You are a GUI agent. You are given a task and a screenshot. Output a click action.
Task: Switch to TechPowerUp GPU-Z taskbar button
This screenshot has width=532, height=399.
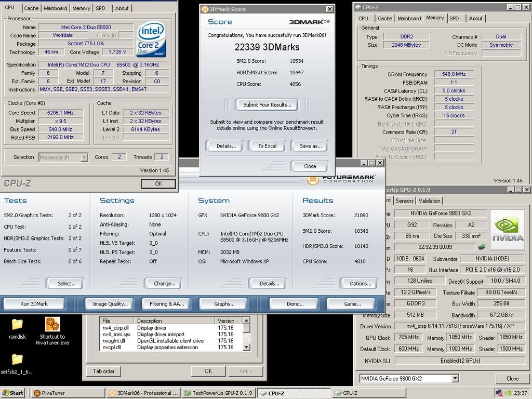[x=219, y=393]
